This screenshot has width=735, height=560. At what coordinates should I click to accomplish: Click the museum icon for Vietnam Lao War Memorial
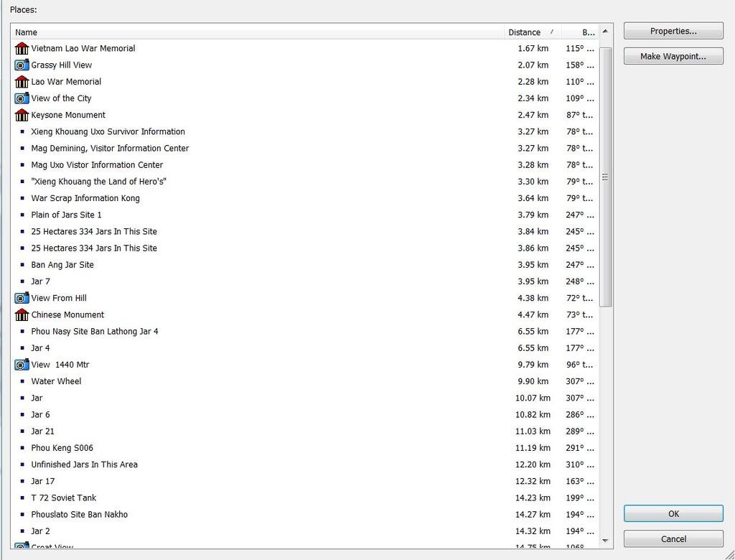[22, 48]
